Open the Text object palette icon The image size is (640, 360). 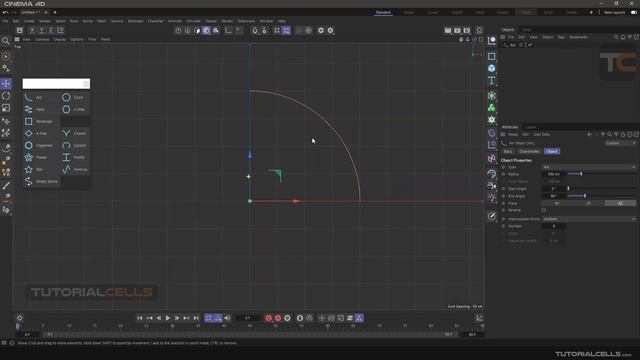coord(491,80)
